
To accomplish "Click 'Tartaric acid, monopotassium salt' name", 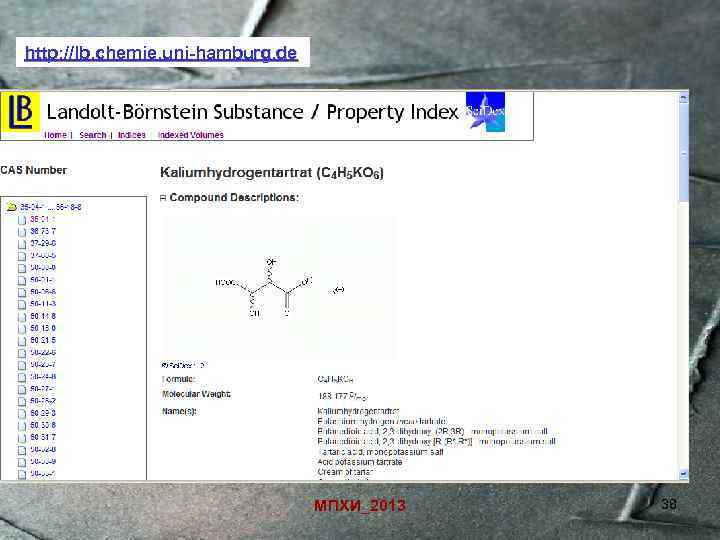I will click(x=380, y=452).
